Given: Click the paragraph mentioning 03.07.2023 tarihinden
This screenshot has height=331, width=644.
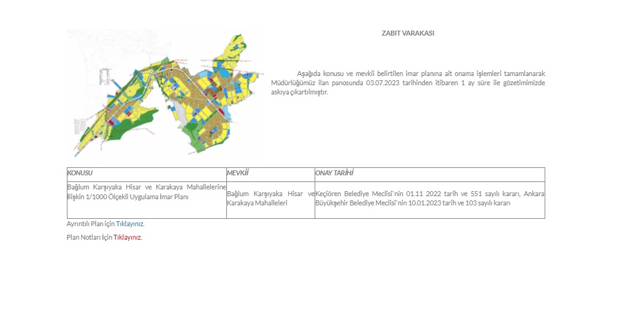Looking at the screenshot, I should [x=408, y=83].
